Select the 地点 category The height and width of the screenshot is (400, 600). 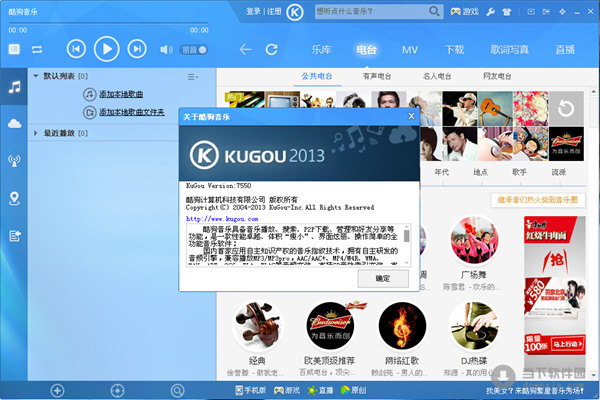click(480, 172)
